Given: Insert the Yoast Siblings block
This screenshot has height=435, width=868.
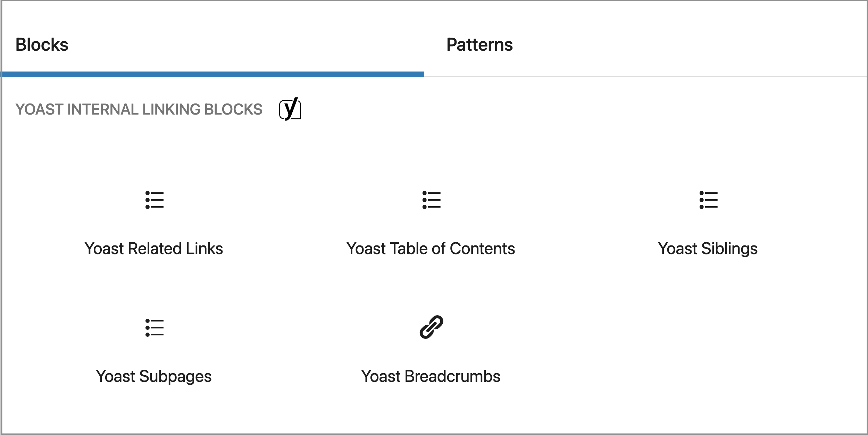Looking at the screenshot, I should 708,222.
